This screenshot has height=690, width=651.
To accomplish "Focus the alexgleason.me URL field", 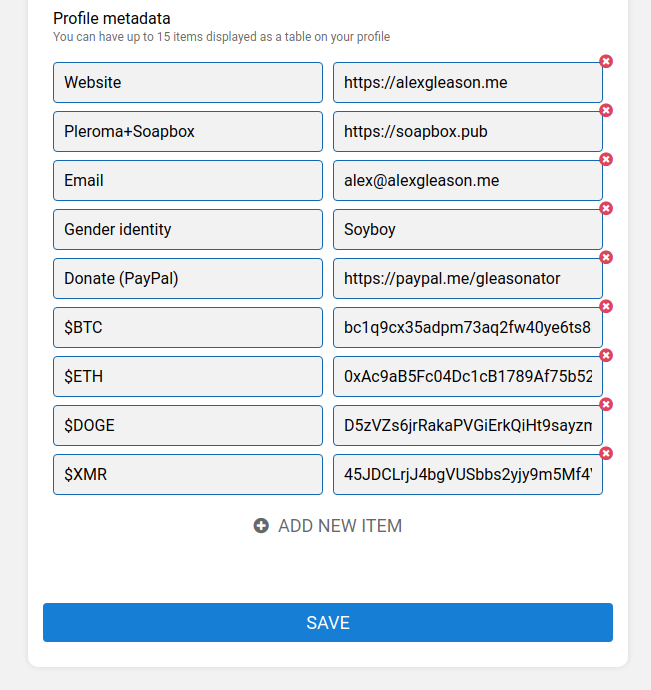I will [x=467, y=83].
